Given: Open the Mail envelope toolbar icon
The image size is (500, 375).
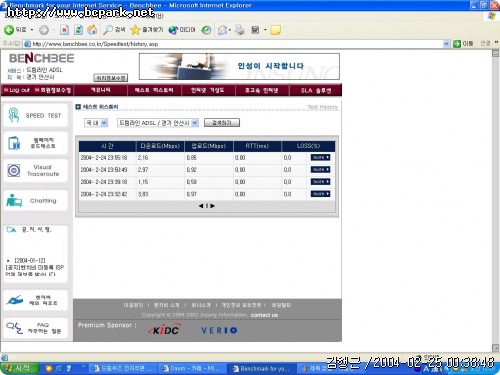Looking at the screenshot, I should 223,30.
